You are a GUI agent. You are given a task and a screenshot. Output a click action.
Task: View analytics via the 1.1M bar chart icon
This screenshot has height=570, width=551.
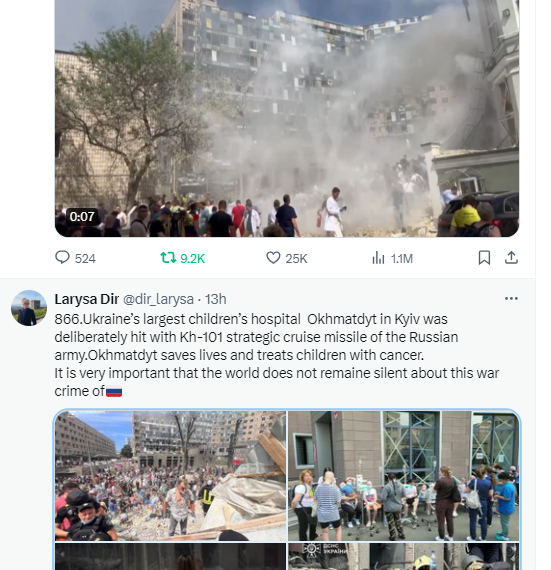[x=378, y=258]
